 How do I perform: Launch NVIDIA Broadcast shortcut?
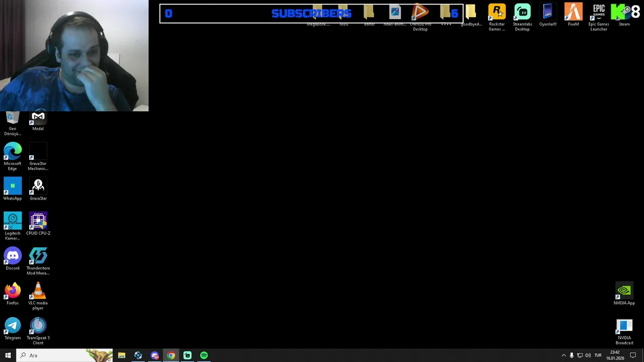[624, 331]
